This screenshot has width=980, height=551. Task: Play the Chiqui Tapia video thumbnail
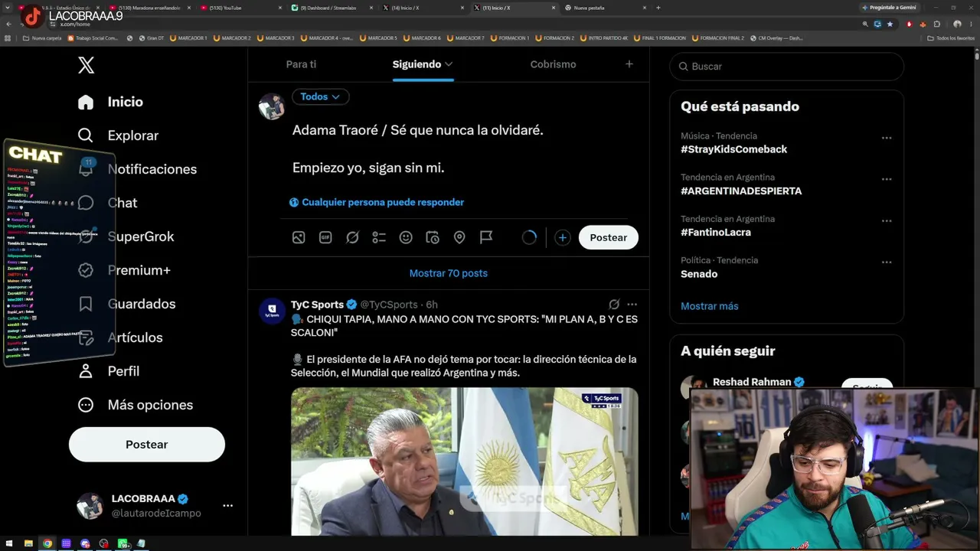click(x=464, y=461)
